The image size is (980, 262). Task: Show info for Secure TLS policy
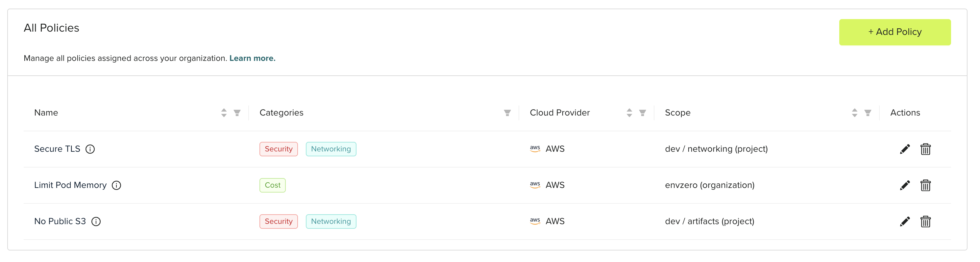(x=90, y=149)
